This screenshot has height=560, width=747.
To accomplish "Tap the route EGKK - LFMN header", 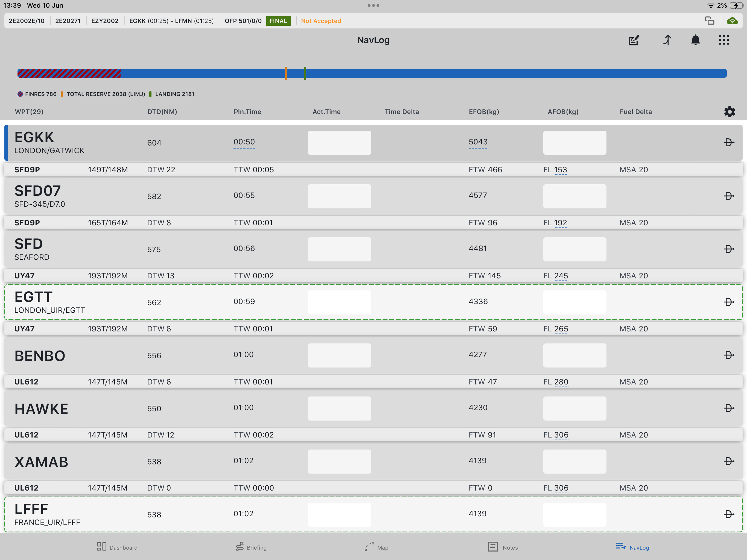I will (171, 21).
